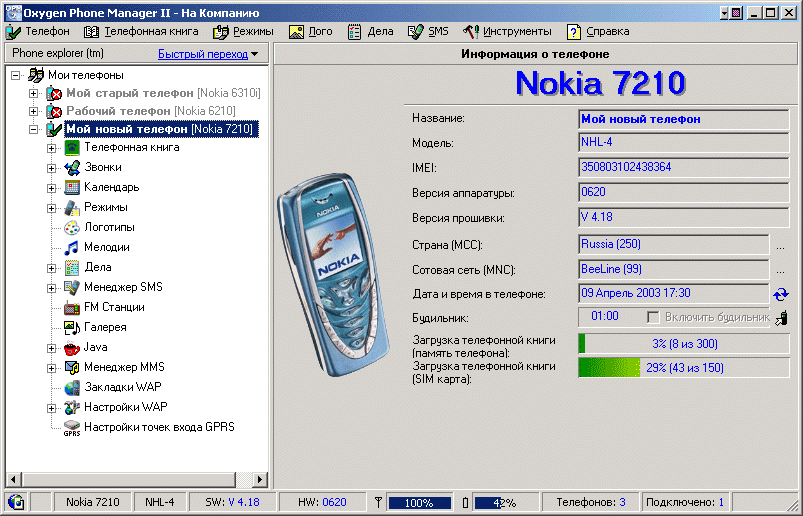Viewport: 803px width, 516px height.
Task: Open the Справка menu
Action: (x=598, y=32)
